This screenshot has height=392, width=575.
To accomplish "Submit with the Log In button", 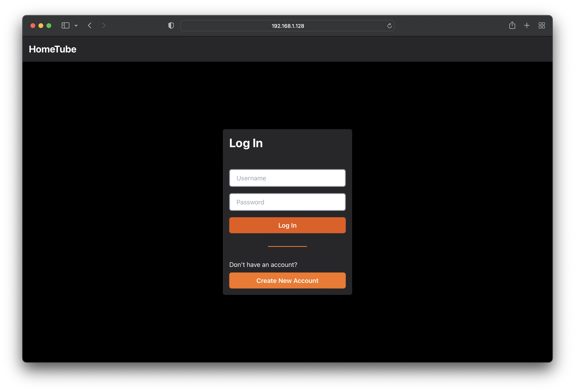I will point(287,225).
